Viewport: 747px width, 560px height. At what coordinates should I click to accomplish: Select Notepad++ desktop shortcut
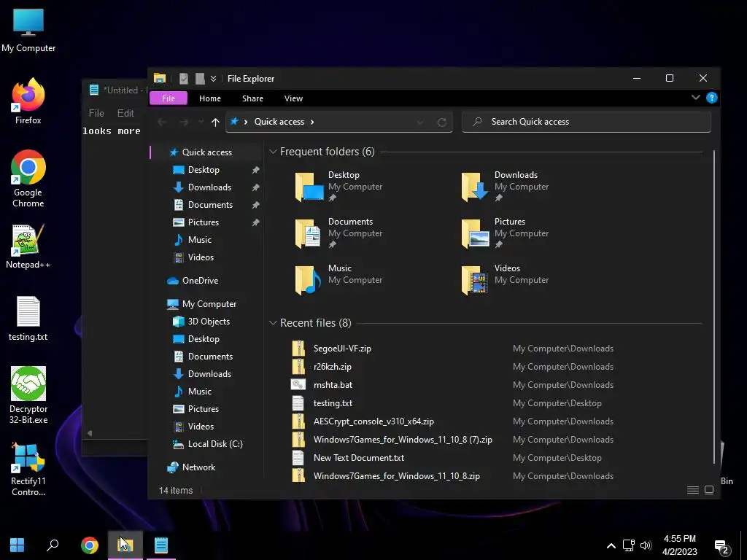pos(28,246)
